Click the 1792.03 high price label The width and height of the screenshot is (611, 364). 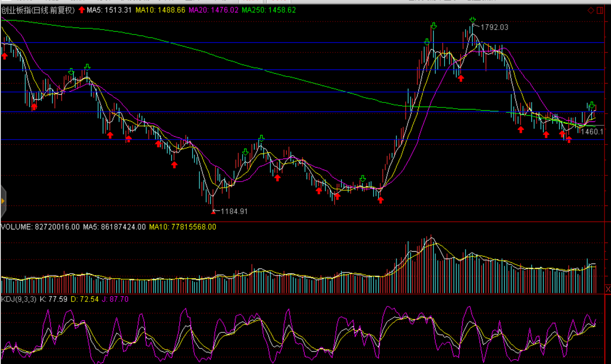pos(494,27)
